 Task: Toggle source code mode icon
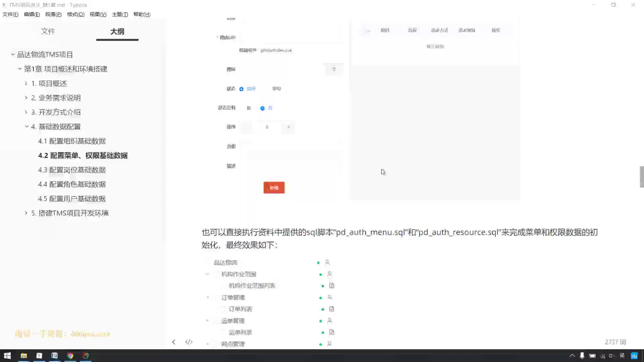(189, 342)
